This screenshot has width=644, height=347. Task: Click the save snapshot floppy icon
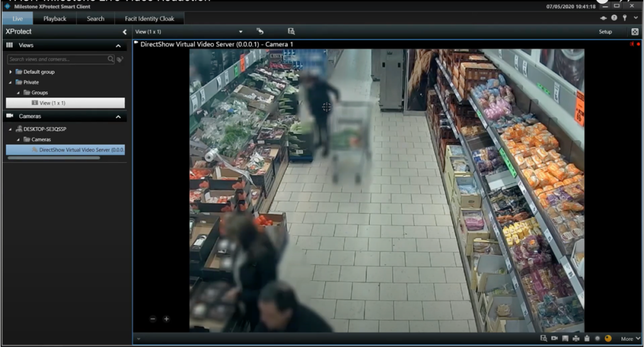point(565,338)
